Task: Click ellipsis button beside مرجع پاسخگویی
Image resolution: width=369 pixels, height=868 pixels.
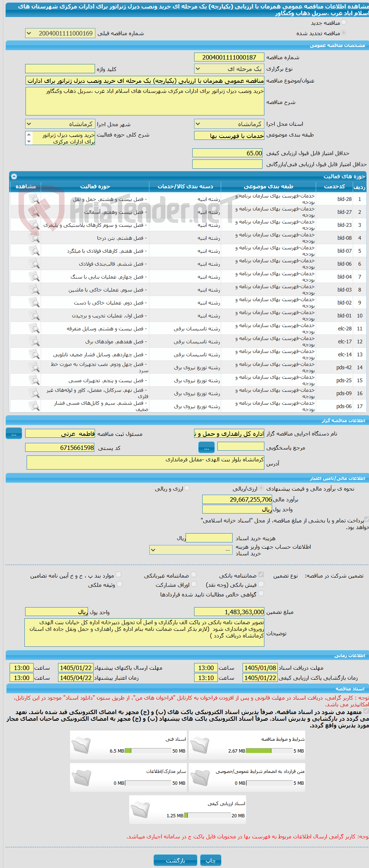Action: pos(207,448)
